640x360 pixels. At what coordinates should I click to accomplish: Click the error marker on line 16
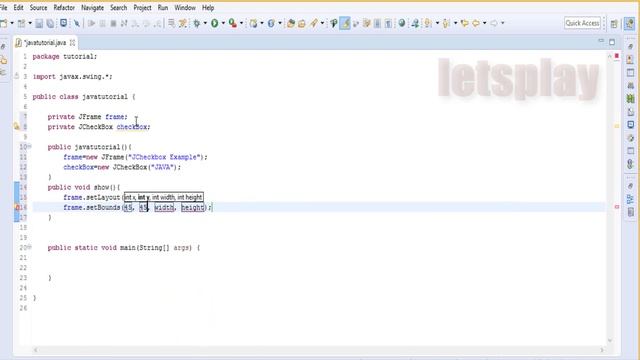(17, 207)
